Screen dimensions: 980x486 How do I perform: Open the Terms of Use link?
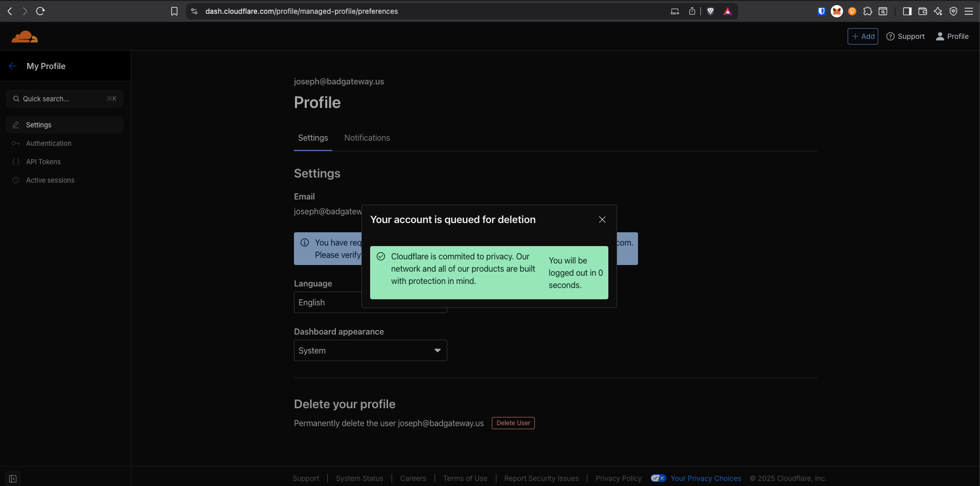(465, 478)
